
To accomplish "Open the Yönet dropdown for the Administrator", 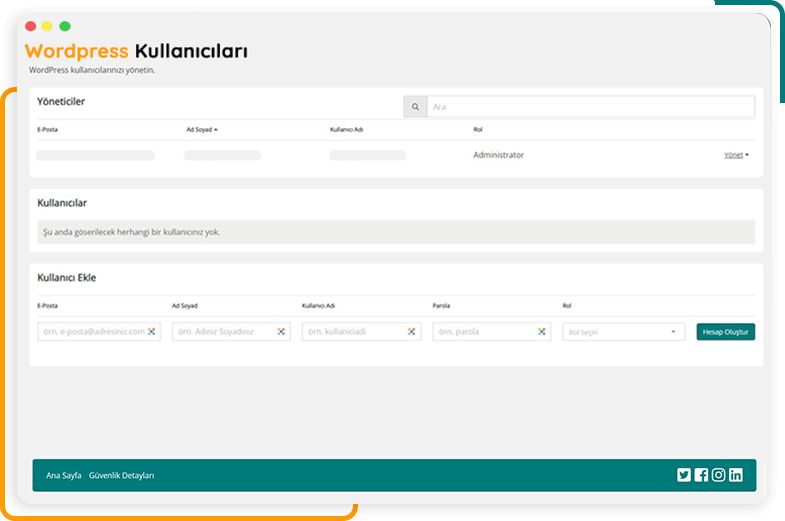I will click(x=736, y=155).
